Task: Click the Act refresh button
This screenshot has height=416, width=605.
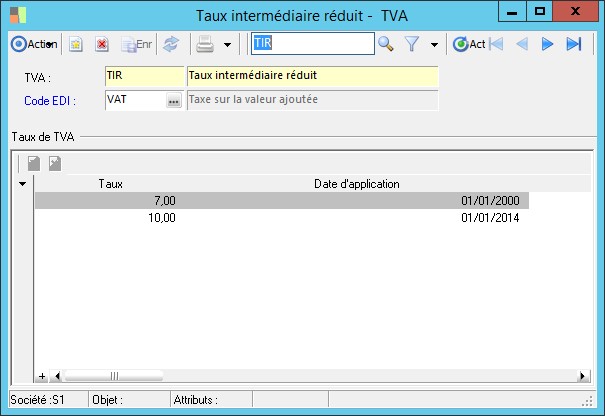Action: click(469, 44)
